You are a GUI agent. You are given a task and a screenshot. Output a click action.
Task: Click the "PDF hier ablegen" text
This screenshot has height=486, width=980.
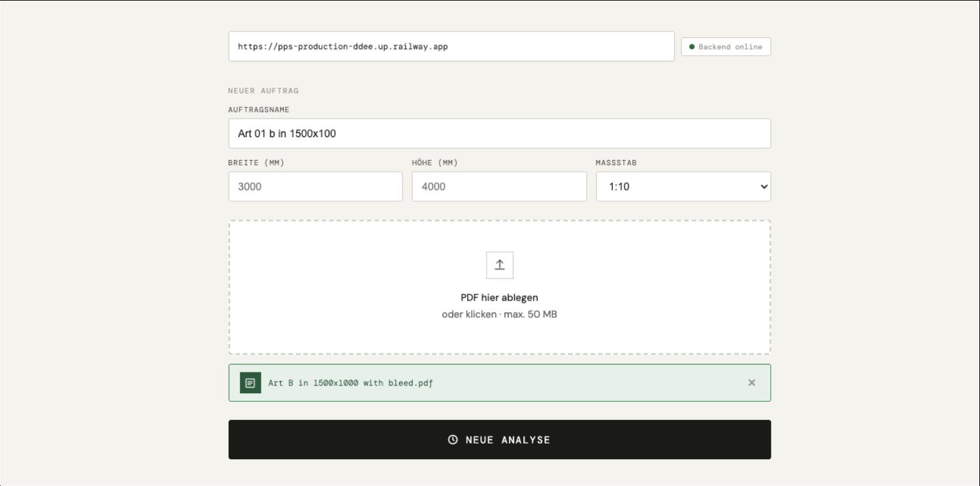pos(499,297)
